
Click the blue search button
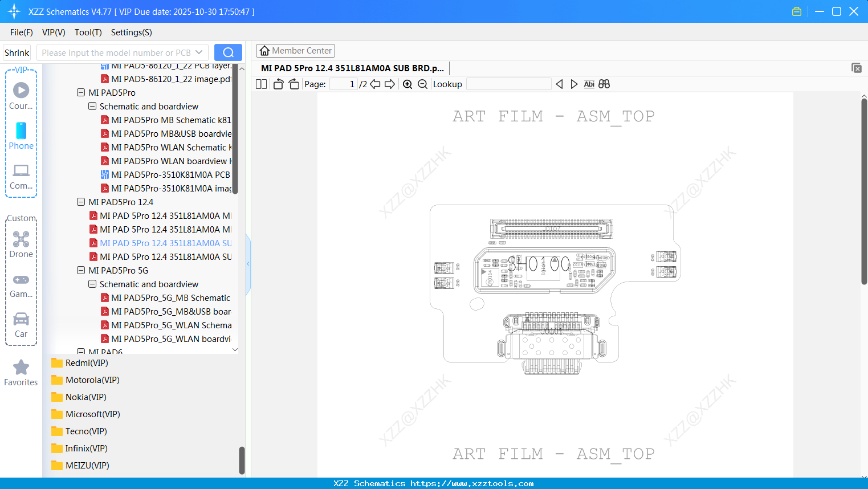pos(228,52)
